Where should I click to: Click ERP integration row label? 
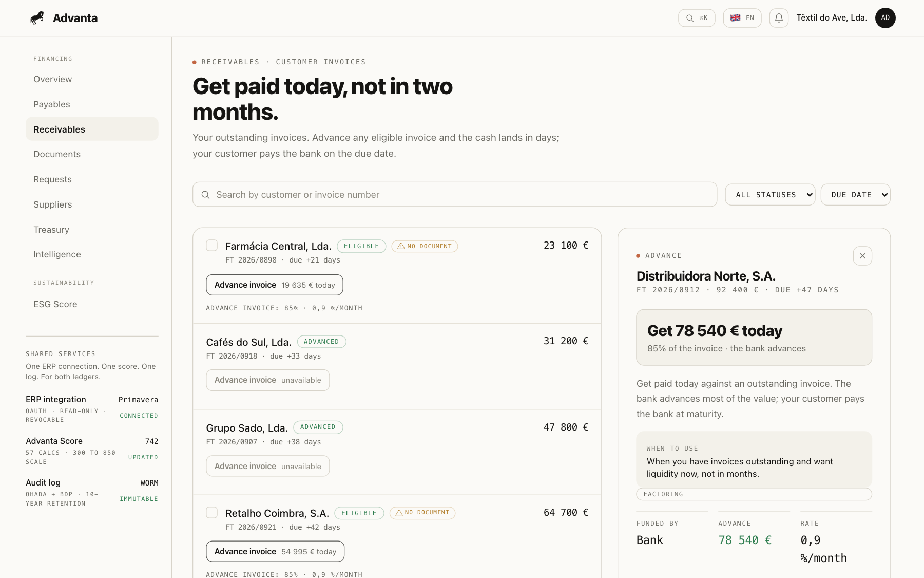pos(56,399)
